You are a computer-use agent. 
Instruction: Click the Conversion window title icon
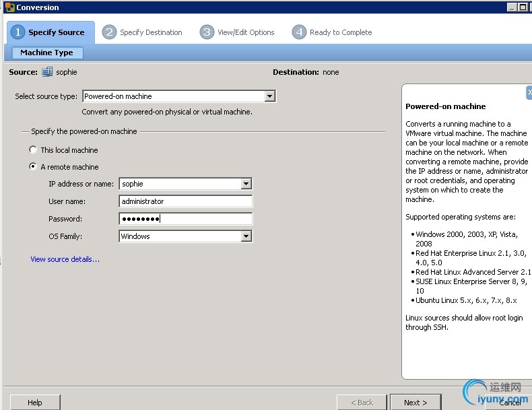click(10, 7)
